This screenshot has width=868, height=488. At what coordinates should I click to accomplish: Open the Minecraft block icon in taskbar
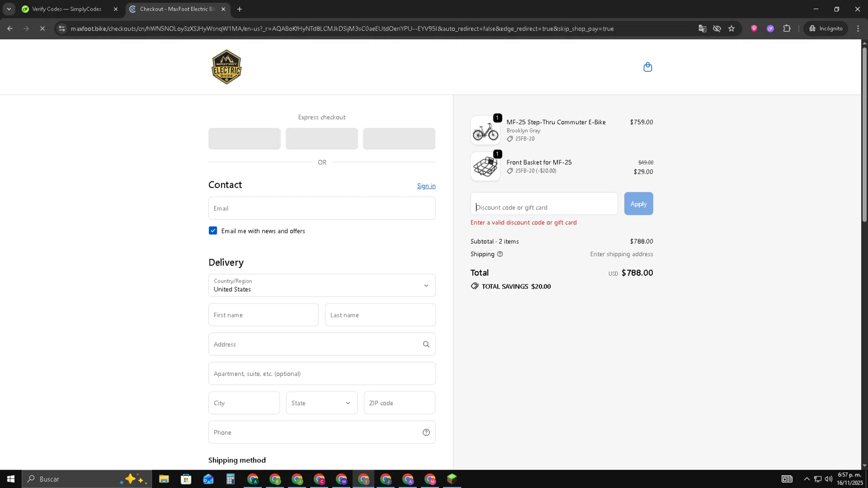coord(452,479)
